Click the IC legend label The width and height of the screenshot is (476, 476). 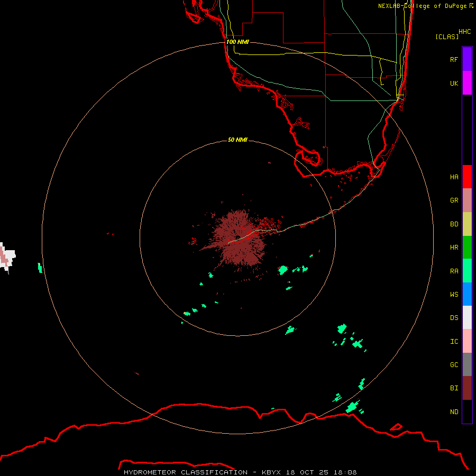[454, 341]
